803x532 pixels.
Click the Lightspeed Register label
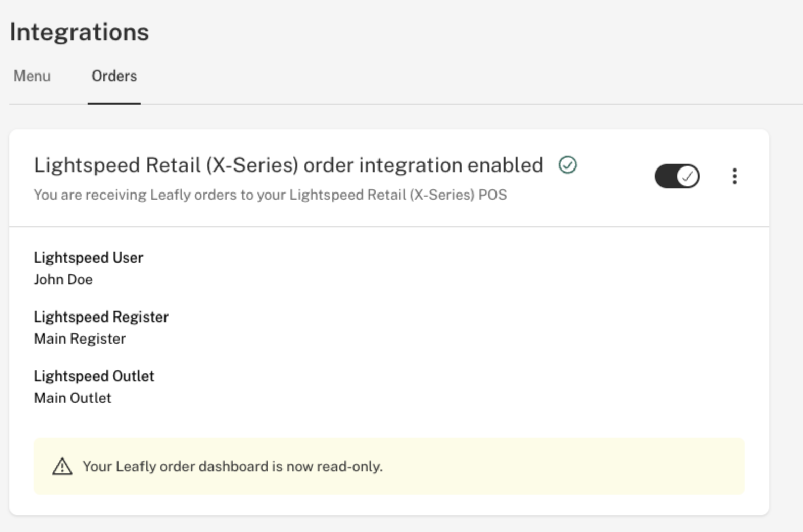[101, 317]
